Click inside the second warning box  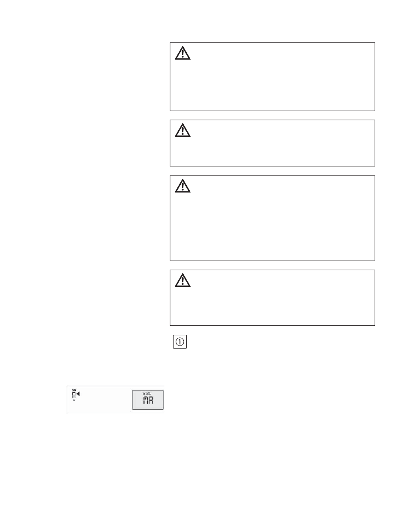272,143
